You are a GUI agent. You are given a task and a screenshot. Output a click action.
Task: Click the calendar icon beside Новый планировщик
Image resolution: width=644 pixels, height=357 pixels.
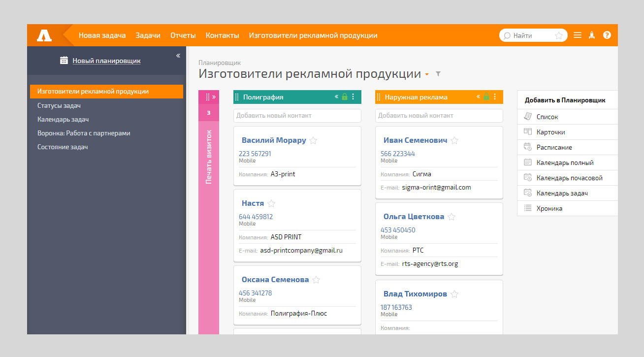pyautogui.click(x=64, y=61)
